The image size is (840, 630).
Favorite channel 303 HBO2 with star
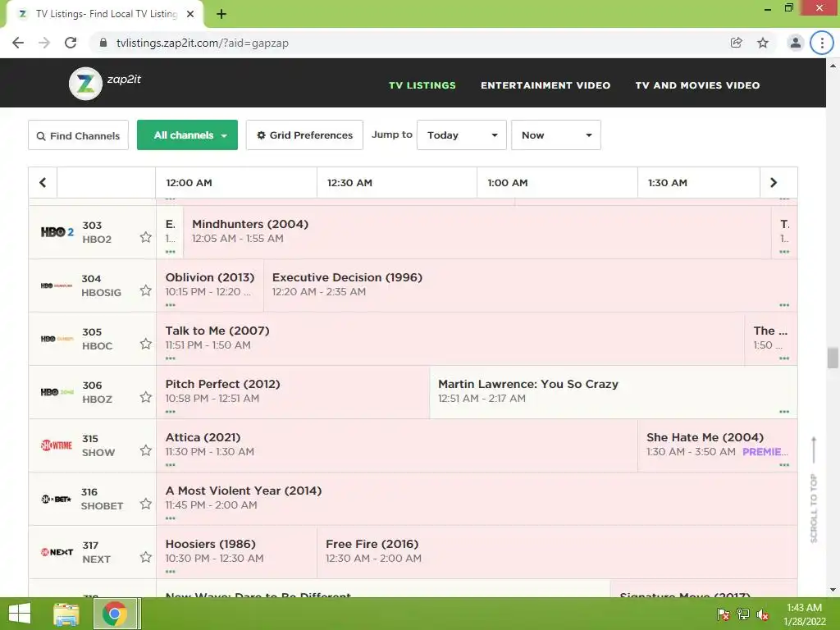coord(146,237)
